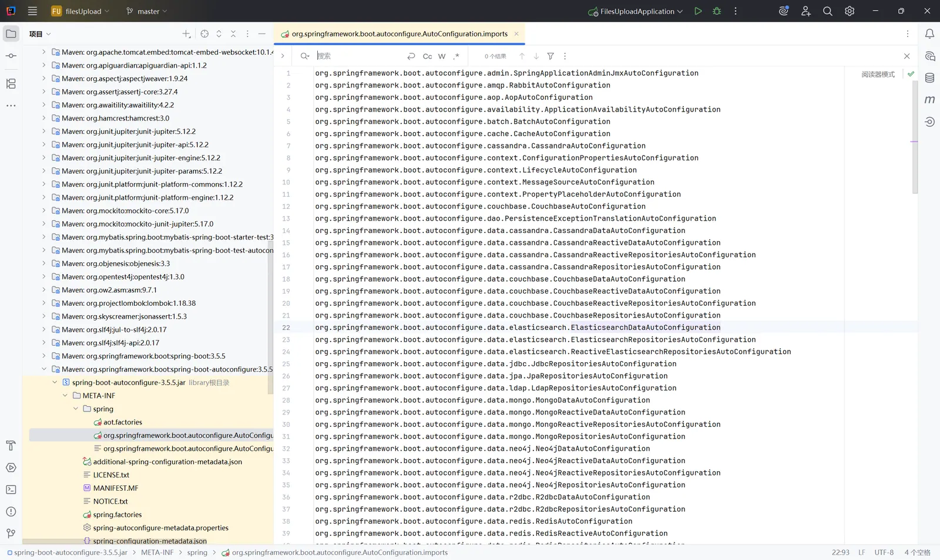
Task: Open the Maven tool window on the right sidebar
Action: pyautogui.click(x=929, y=100)
